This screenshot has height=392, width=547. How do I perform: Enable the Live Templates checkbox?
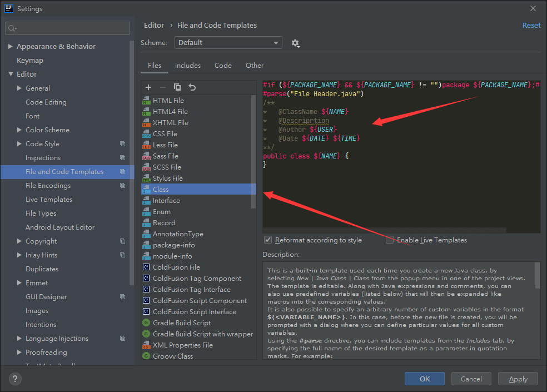390,240
